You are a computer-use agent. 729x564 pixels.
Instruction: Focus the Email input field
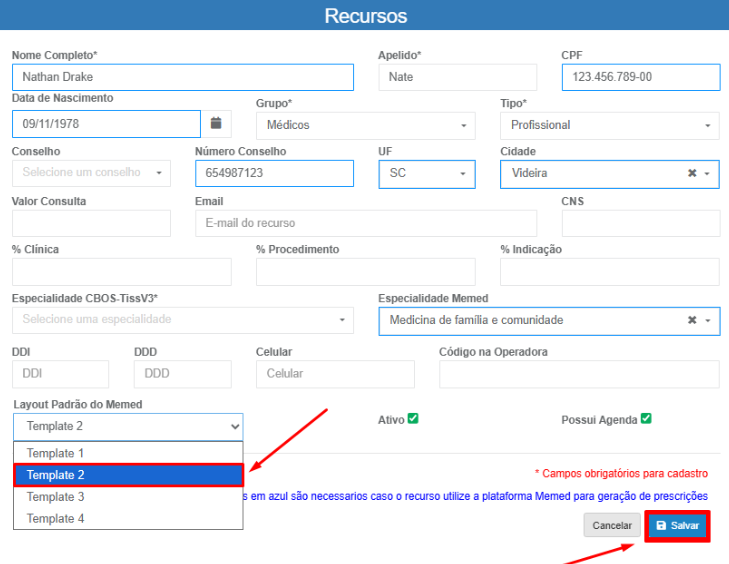[x=366, y=223]
